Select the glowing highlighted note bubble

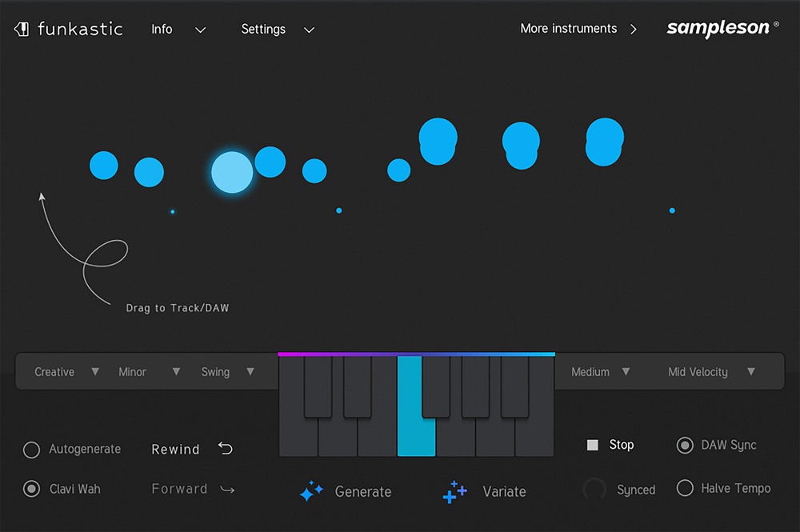click(232, 173)
